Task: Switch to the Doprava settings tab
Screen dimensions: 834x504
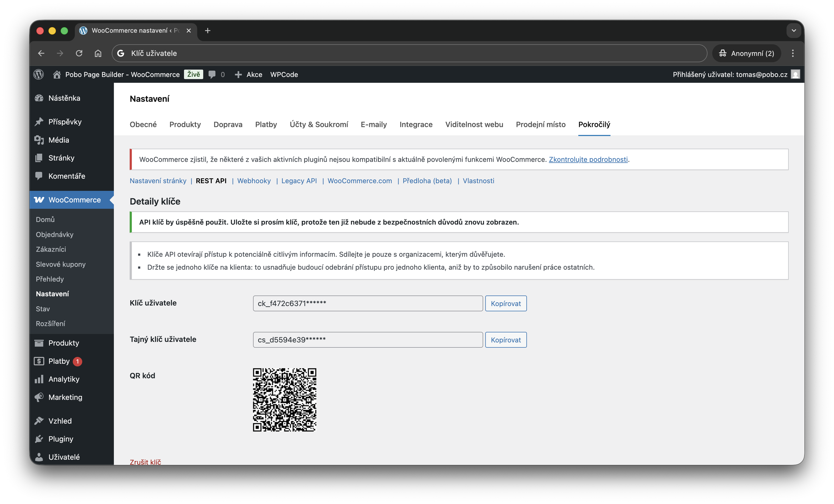Action: click(228, 124)
